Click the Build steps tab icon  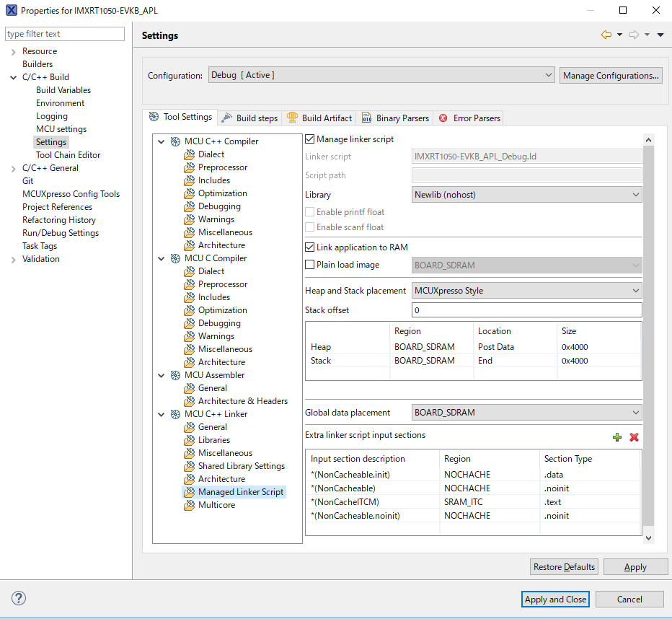click(x=226, y=118)
